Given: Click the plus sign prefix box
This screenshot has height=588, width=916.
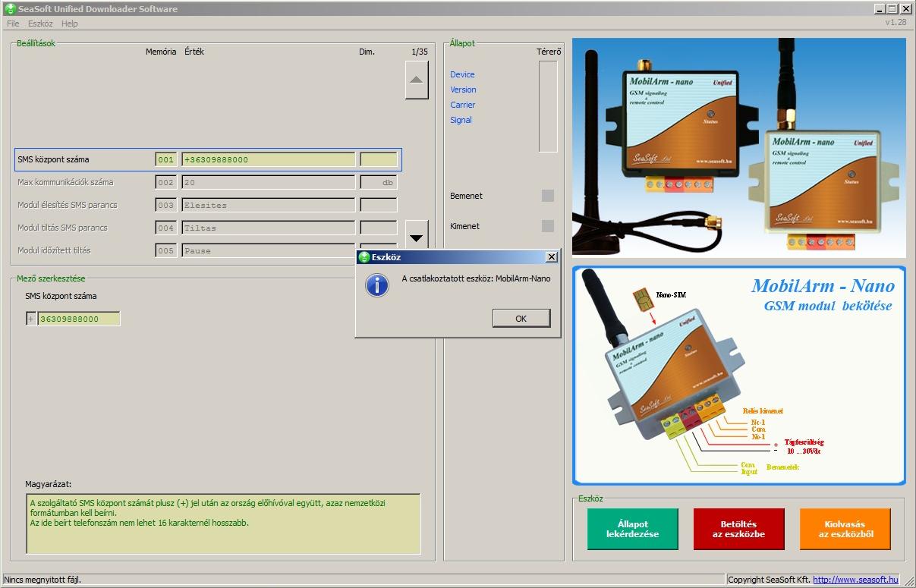Looking at the screenshot, I should click(31, 319).
